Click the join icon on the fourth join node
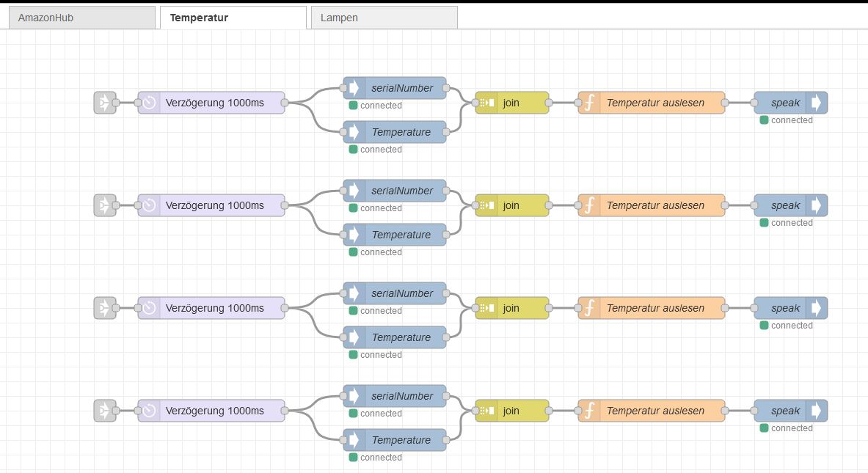This screenshot has height=473, width=868. pos(486,411)
